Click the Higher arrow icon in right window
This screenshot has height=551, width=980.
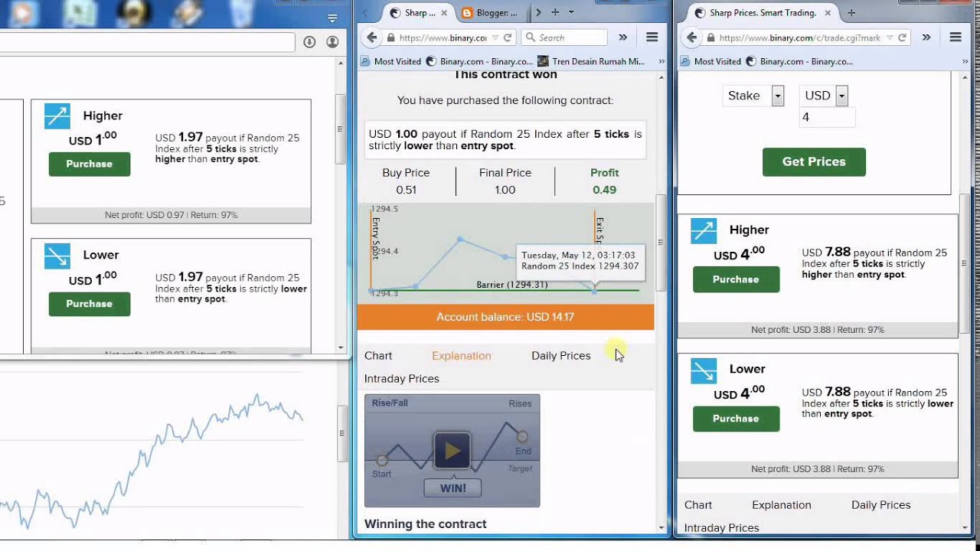coord(704,230)
